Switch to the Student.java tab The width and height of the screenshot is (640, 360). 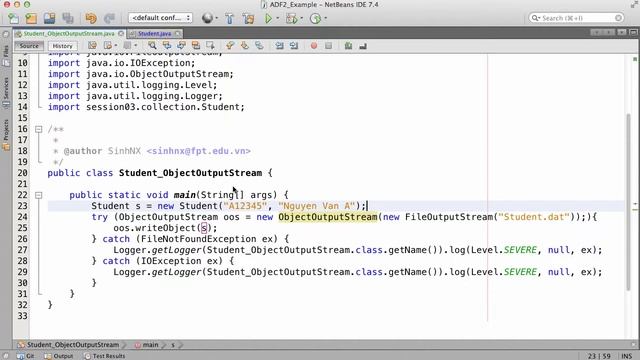point(154,33)
